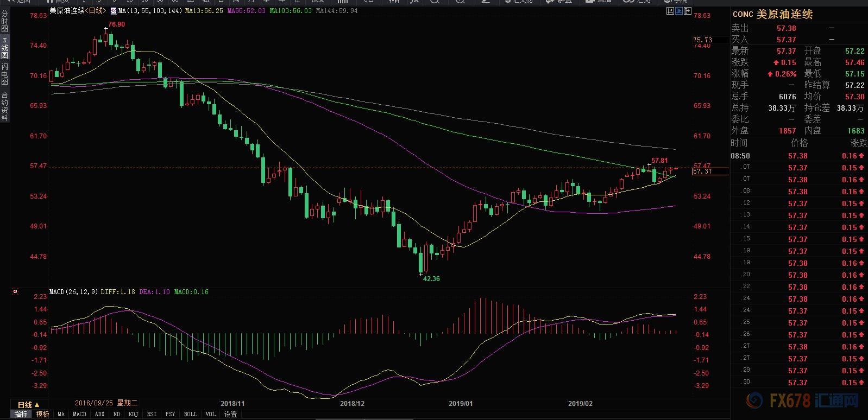Click the third chart layout icon near 78.63
The image size is (868, 420).
coord(688,11)
